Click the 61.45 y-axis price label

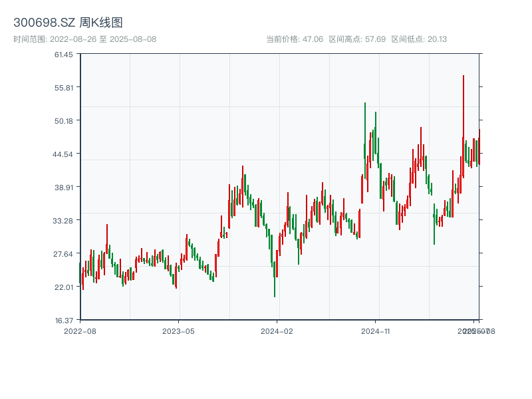click(64, 55)
